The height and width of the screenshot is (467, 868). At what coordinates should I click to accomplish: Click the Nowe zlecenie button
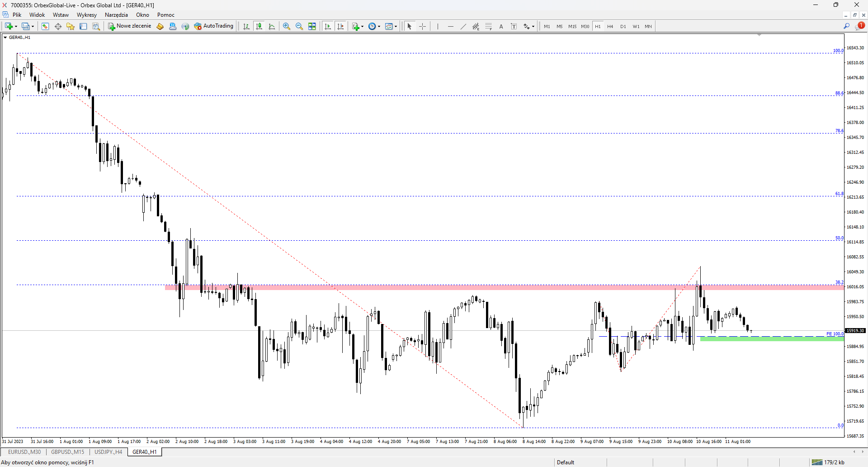(x=129, y=26)
